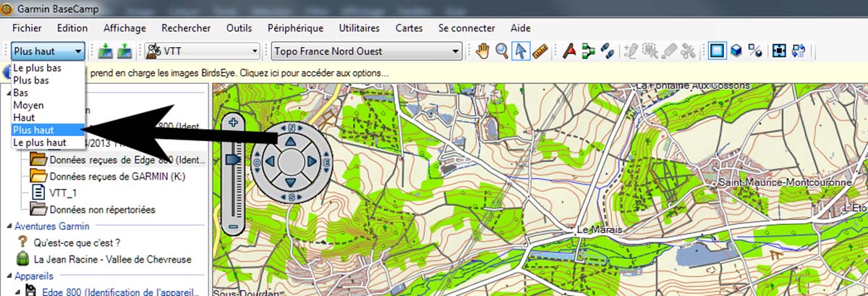The image size is (868, 296).
Task: Choose 'Plus bas' detail level
Action: pyautogui.click(x=48, y=81)
